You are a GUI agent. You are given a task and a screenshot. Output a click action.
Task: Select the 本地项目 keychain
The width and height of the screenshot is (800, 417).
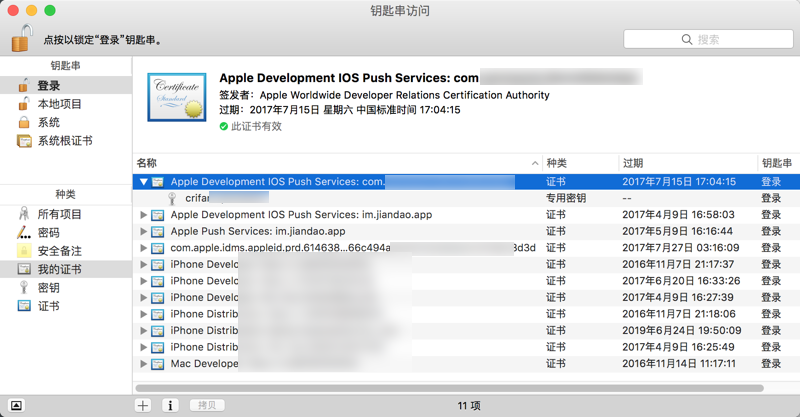pyautogui.click(x=66, y=104)
